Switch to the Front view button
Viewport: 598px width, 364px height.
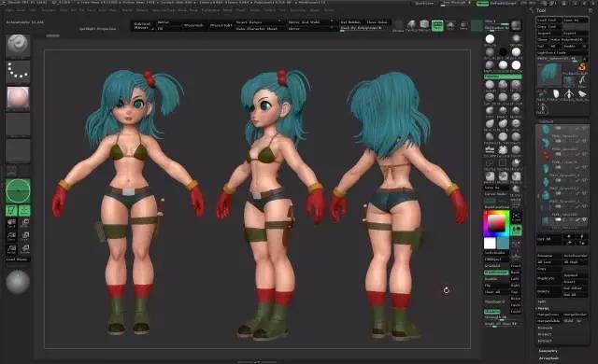coord(516,265)
